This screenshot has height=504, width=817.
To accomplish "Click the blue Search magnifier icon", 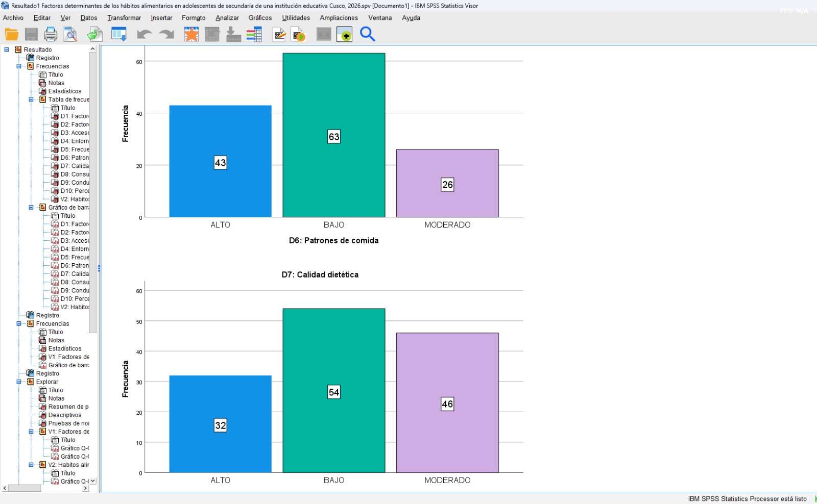I will click(x=368, y=34).
